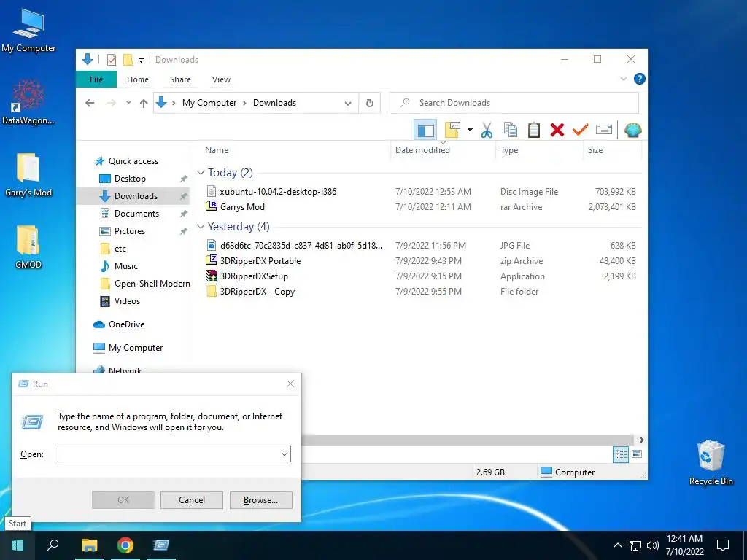
Task: Click Cancel in the Run dialog
Action: pos(192,500)
